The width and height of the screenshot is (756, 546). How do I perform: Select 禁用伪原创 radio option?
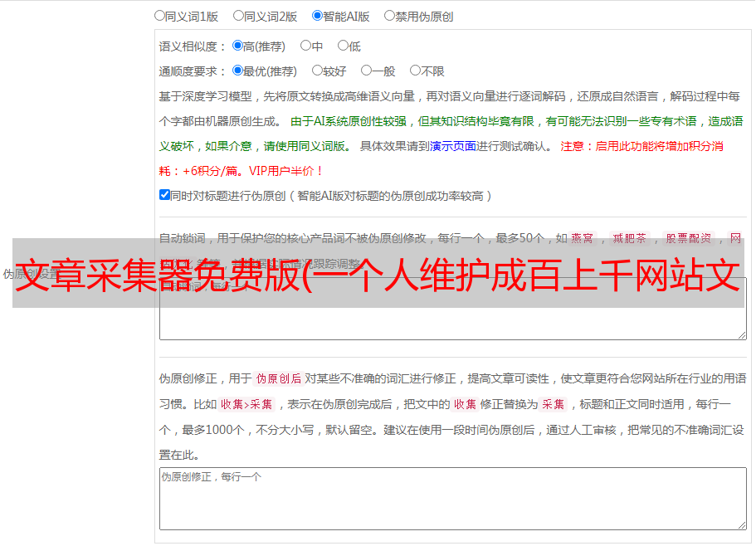[389, 16]
